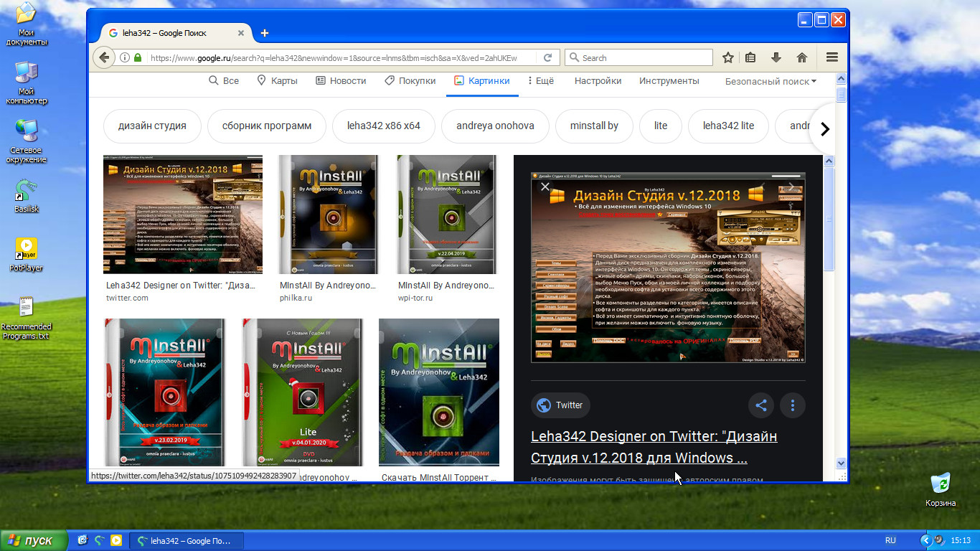
Task: Select the Скачать MInstAll Торрент thumbnail
Action: [x=439, y=392]
